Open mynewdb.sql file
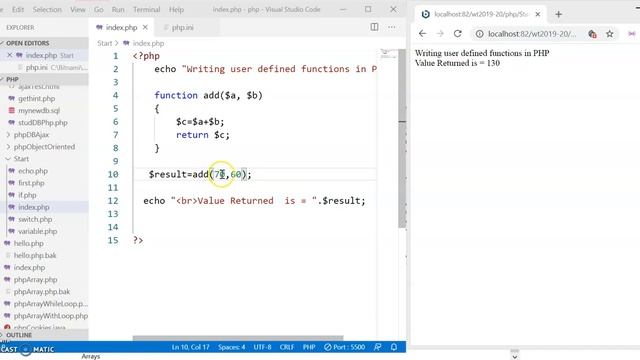This screenshot has width=640, height=360. tap(39, 111)
